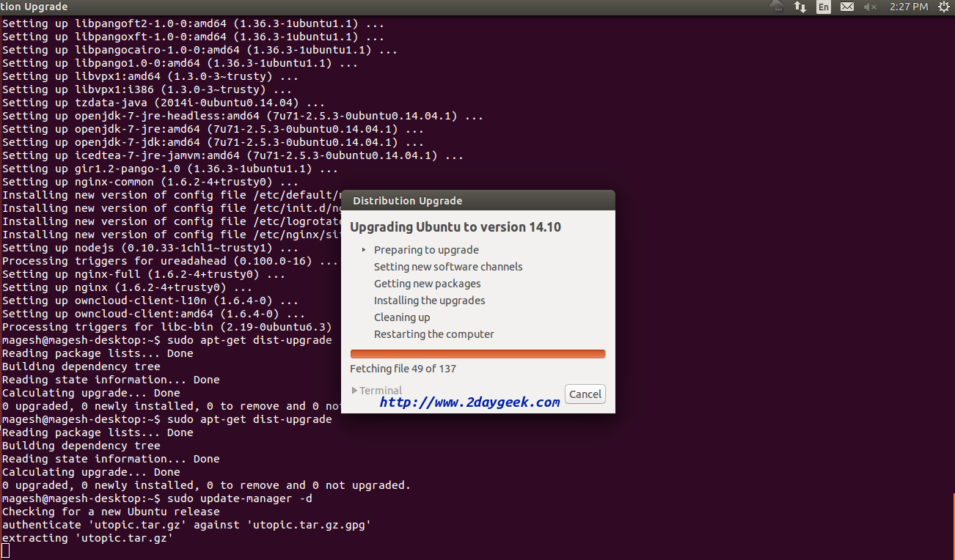
Task: Focus the terminal cursor on the last line
Action: (6, 550)
